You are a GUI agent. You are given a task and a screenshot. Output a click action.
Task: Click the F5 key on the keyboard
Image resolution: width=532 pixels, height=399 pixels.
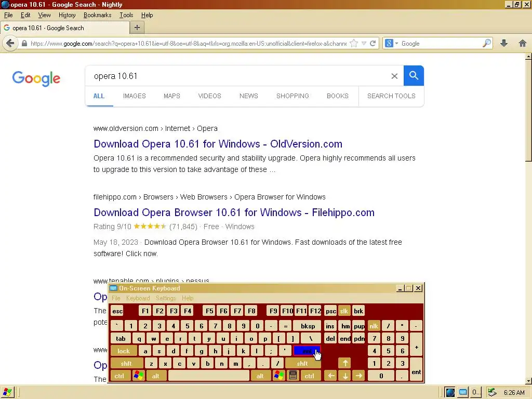coord(209,311)
